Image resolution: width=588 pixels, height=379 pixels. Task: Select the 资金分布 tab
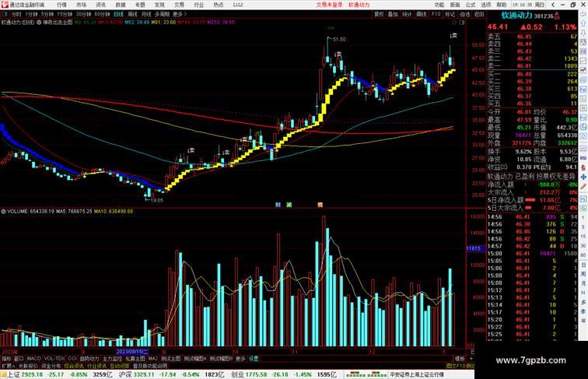point(51,366)
